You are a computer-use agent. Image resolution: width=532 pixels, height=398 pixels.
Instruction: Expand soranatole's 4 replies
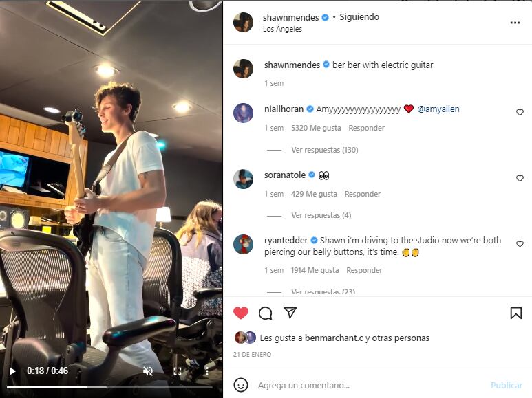click(x=321, y=215)
